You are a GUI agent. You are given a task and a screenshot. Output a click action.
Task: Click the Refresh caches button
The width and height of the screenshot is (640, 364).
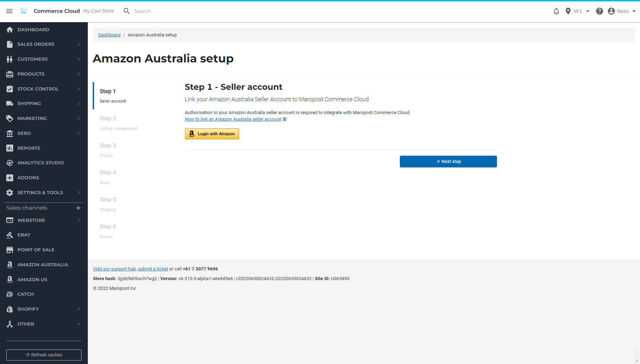(44, 355)
